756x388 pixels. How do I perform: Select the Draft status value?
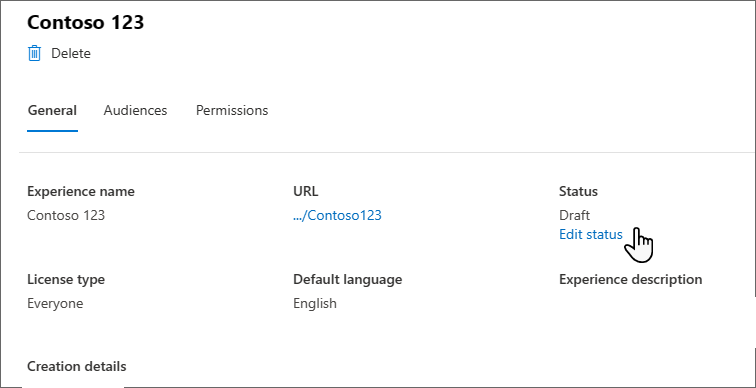(574, 215)
